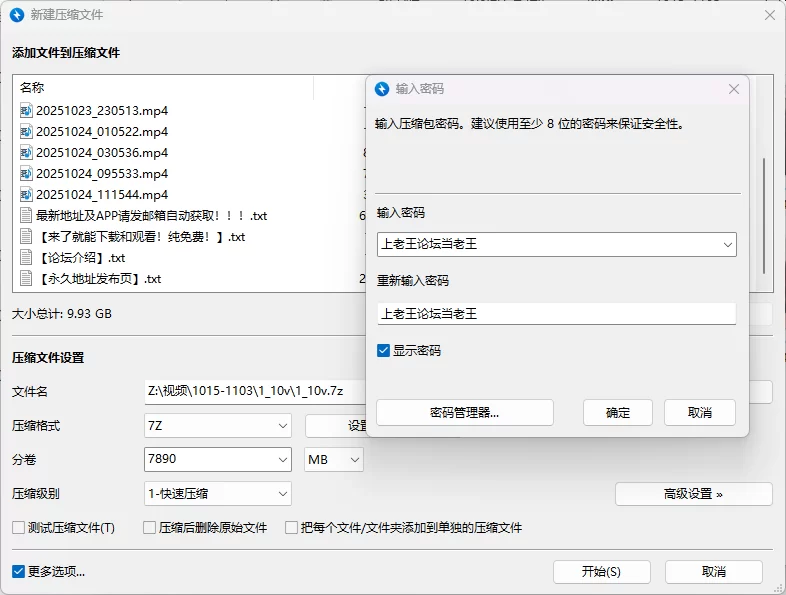Screen dimensions: 786x595
Task: Click the 重新输入密码 text field
Action: pyautogui.click(x=556, y=314)
